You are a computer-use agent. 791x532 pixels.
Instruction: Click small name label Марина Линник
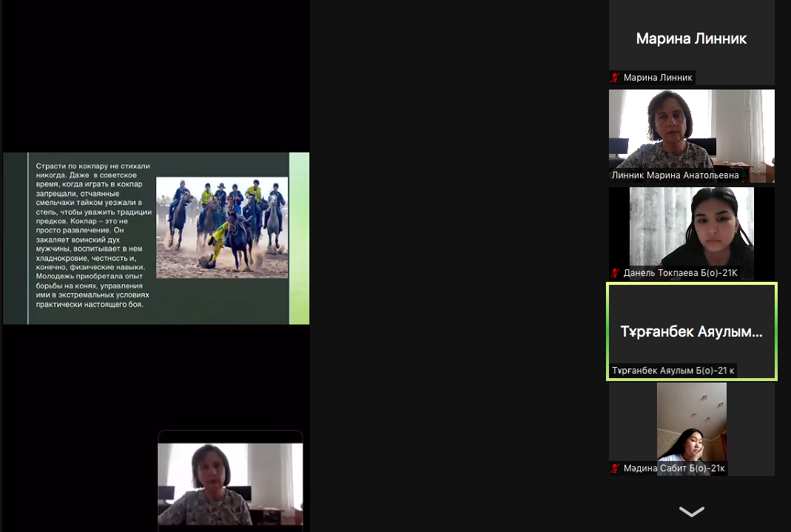tap(658, 78)
